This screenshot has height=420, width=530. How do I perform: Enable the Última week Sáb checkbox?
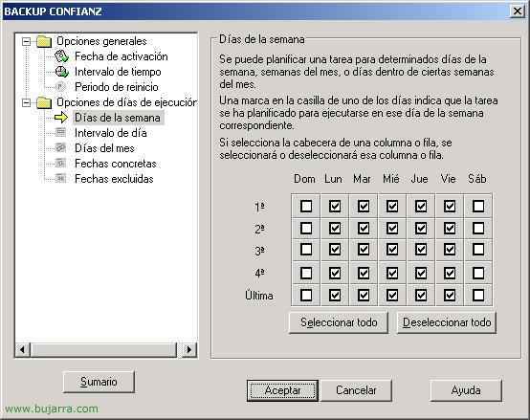tap(478, 295)
